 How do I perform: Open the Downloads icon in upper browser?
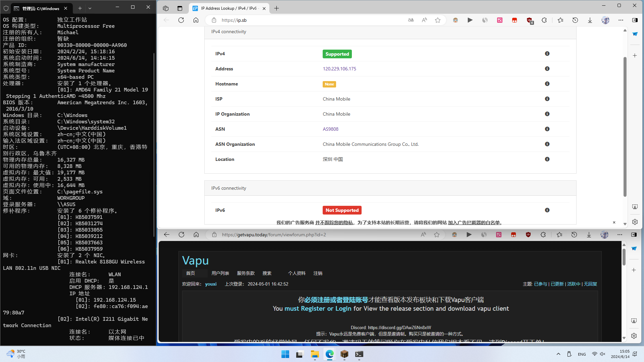pyautogui.click(x=590, y=20)
